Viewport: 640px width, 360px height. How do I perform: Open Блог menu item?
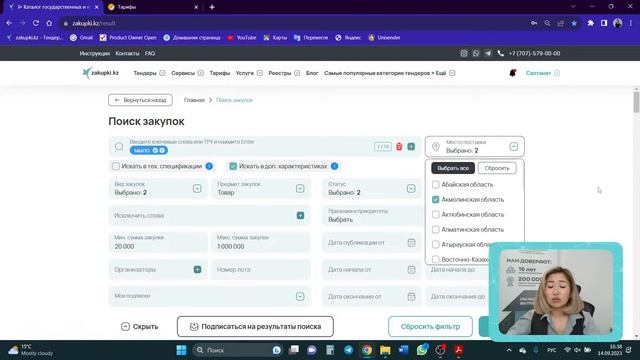(312, 73)
